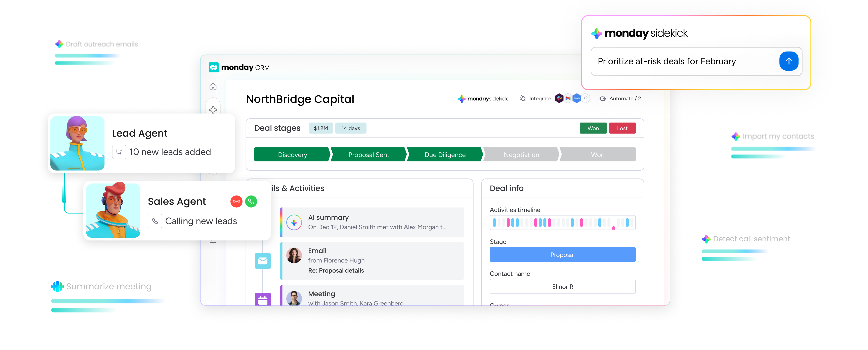Open the Proposal stage dropdown
868x350 pixels.
(x=562, y=255)
